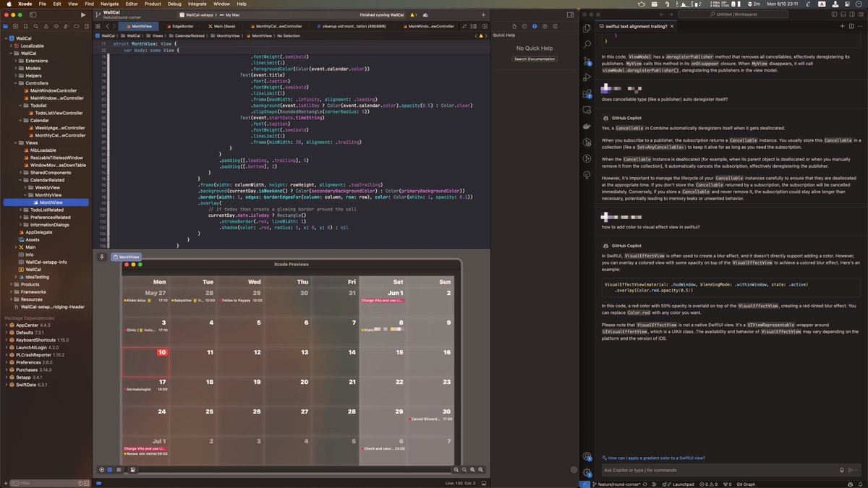This screenshot has width=868, height=488.
Task: Collapse the CalendarRelated folder
Action: click(21, 180)
